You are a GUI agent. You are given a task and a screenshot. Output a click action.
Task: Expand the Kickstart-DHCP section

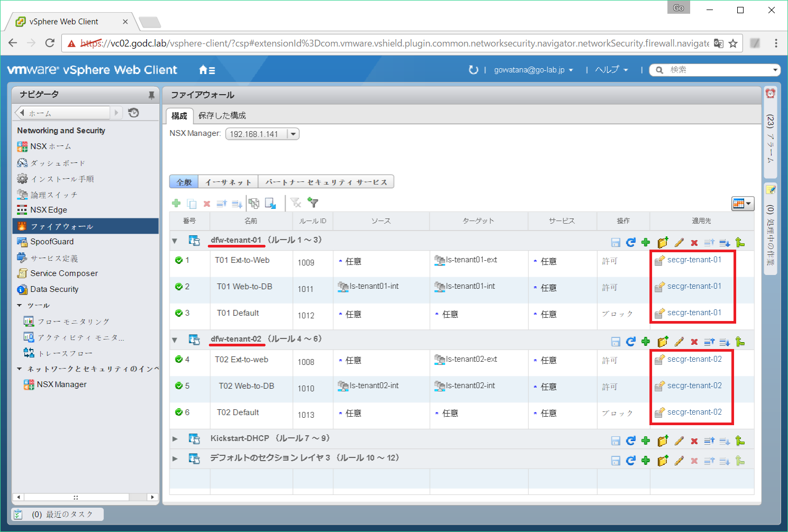(x=175, y=438)
